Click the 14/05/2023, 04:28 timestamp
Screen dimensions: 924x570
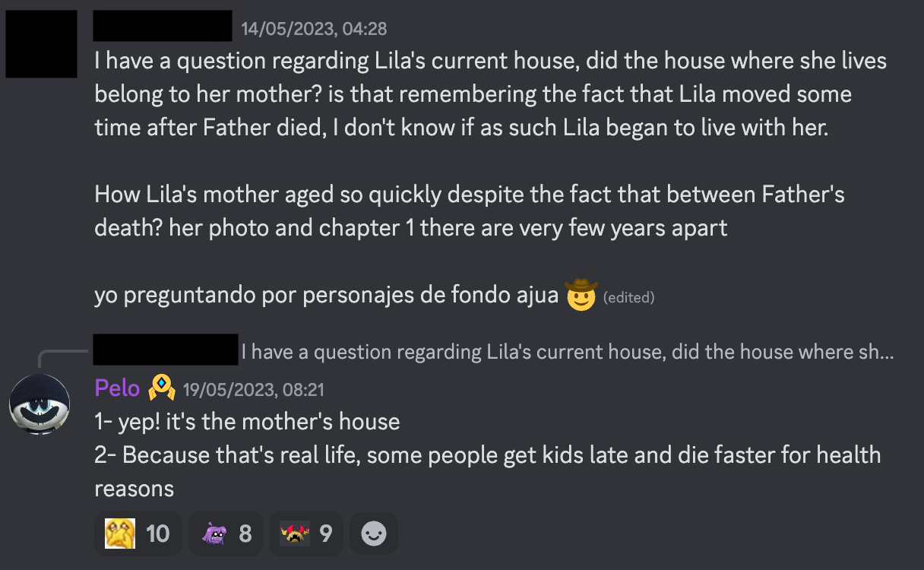(314, 29)
